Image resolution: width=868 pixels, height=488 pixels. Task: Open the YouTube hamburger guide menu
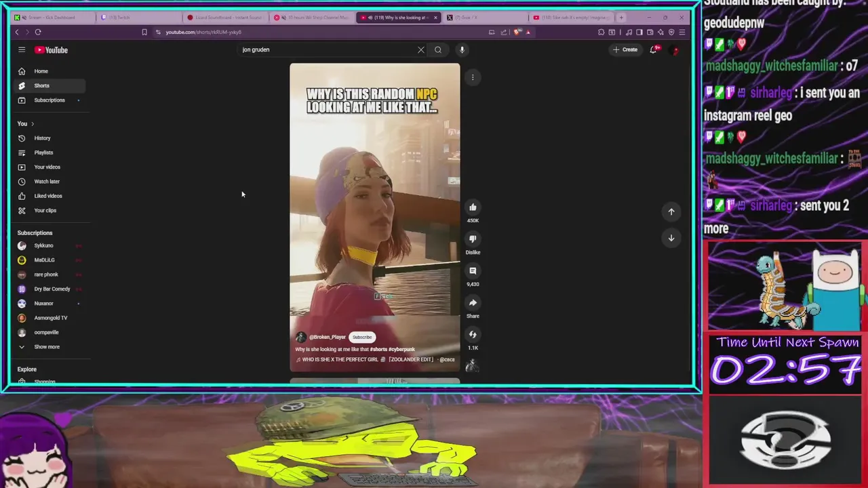coord(22,49)
